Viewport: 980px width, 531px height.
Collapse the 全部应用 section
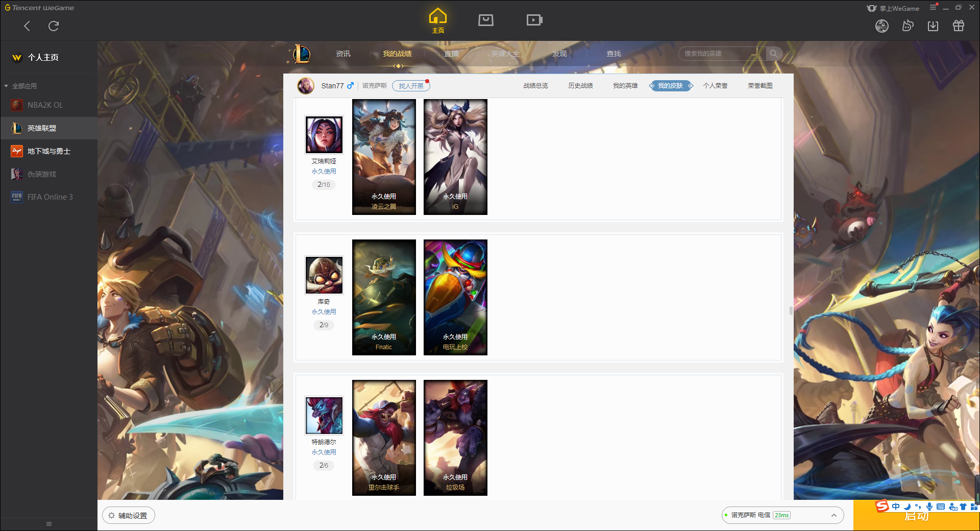coord(20,86)
